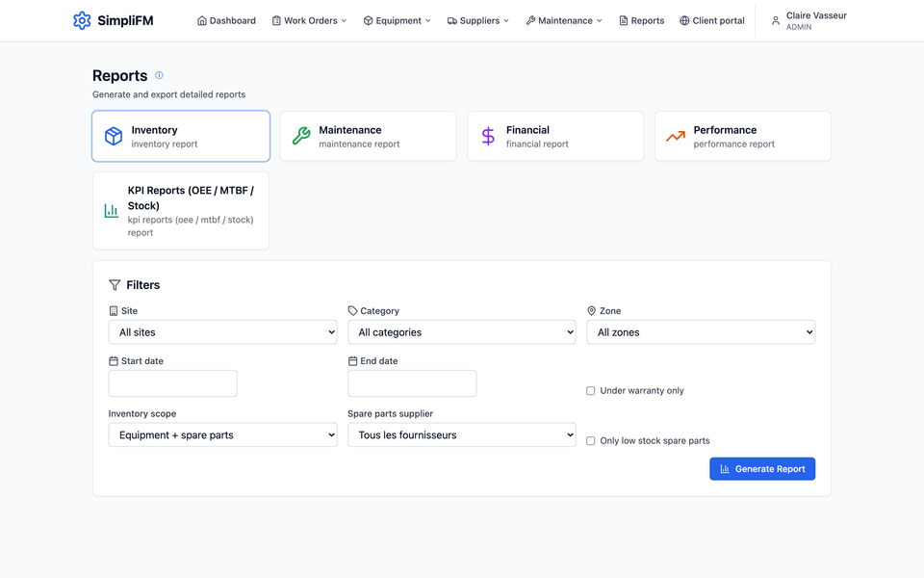Click the Work Orders clipboard icon
924x578 pixels.
tap(276, 20)
